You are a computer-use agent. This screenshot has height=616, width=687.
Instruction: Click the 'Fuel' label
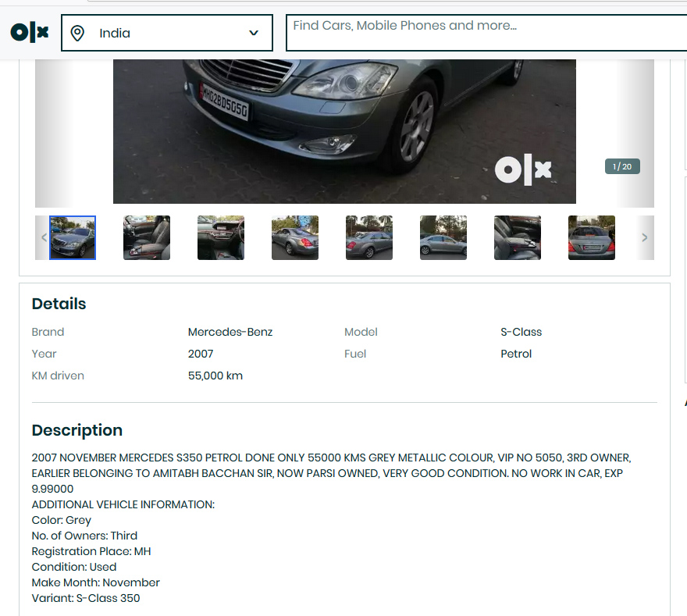(355, 354)
